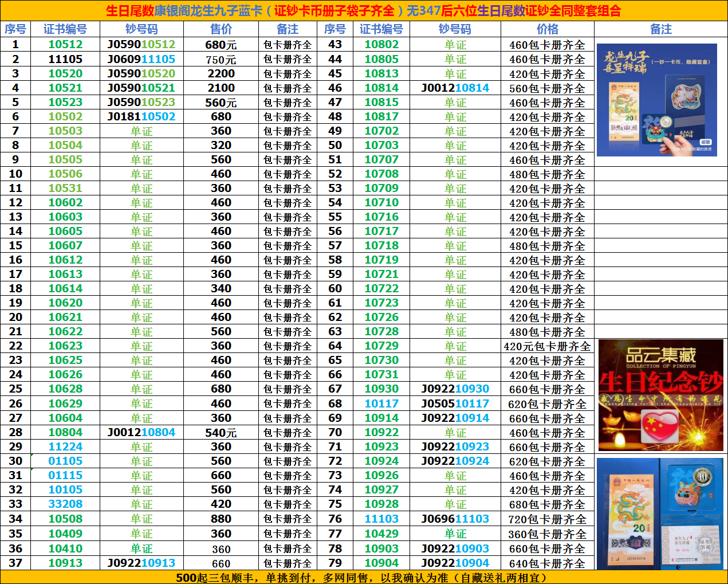Click the cell reading 420元包卡册齐全
The width and height of the screenshot is (728, 584).
(x=547, y=346)
